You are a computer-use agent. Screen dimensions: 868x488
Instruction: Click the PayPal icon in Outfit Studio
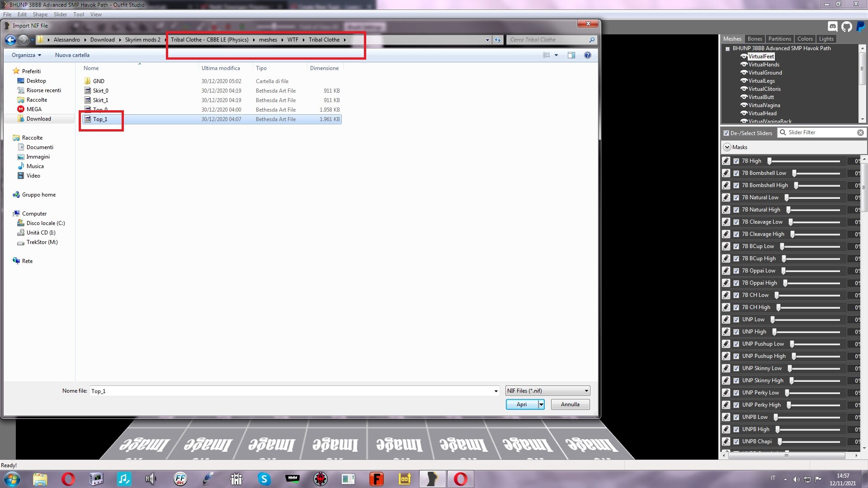click(861, 26)
